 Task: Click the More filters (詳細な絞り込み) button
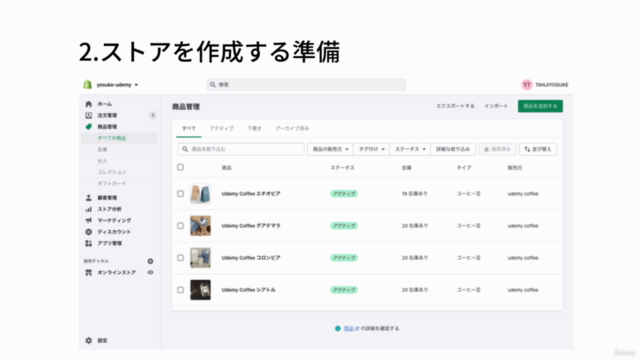point(453,149)
